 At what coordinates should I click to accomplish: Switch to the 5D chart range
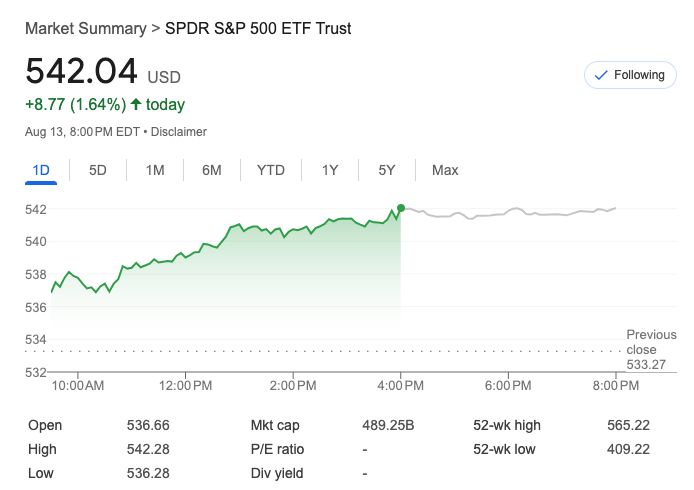(x=98, y=170)
